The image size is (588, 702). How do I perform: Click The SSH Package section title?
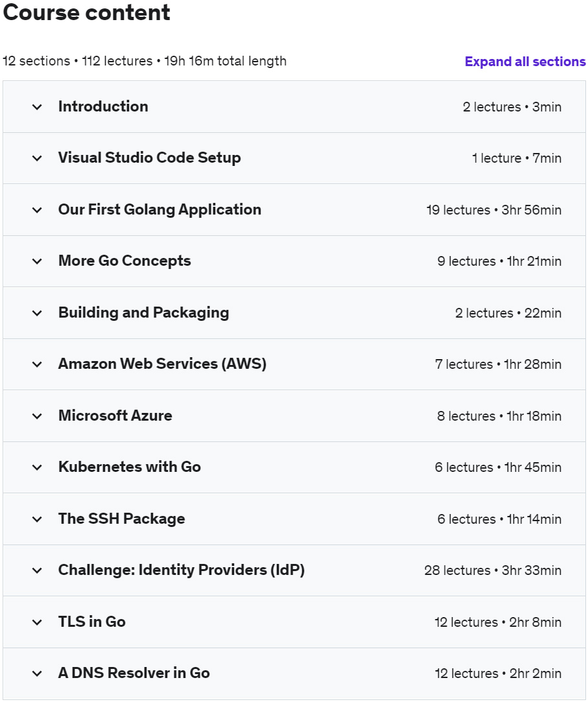[x=121, y=519]
